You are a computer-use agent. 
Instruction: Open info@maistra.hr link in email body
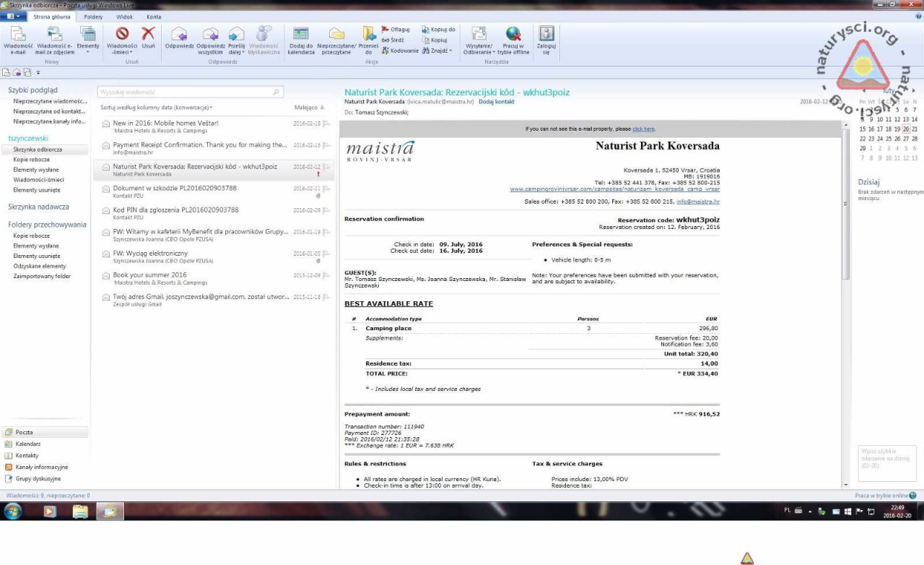point(697,202)
